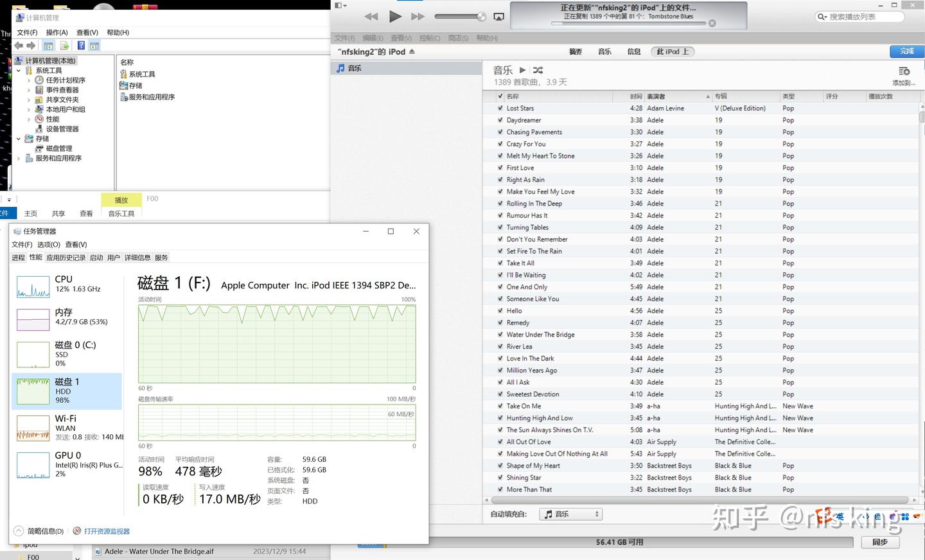The width and height of the screenshot is (925, 560).
Task: Expand Task Scheduler (任务计划程序) node
Action: [x=29, y=80]
